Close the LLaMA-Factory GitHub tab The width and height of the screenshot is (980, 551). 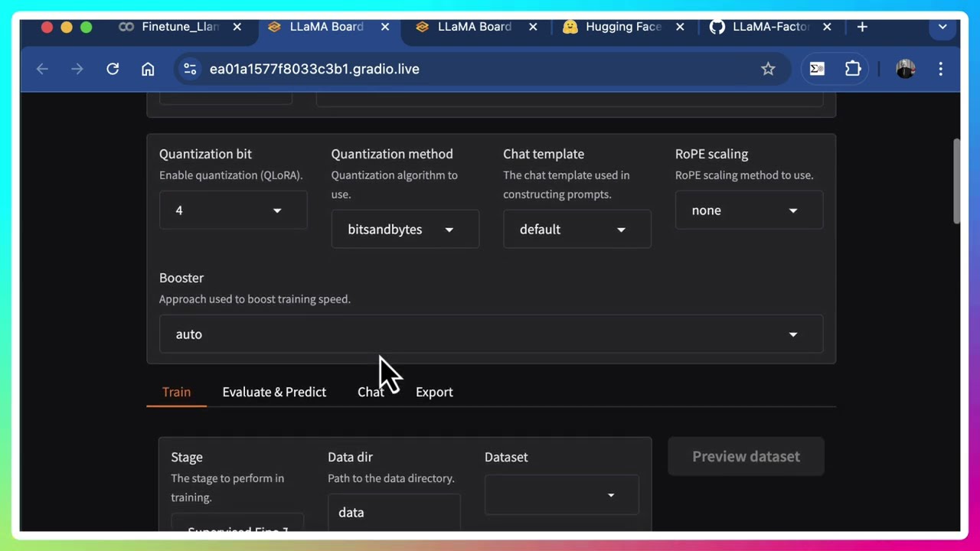point(827,27)
